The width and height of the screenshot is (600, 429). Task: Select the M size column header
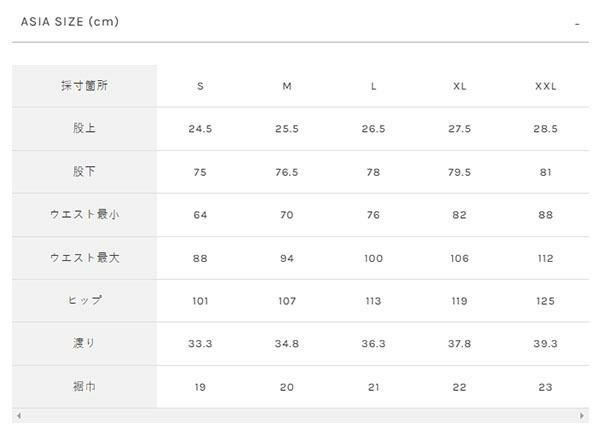click(287, 86)
